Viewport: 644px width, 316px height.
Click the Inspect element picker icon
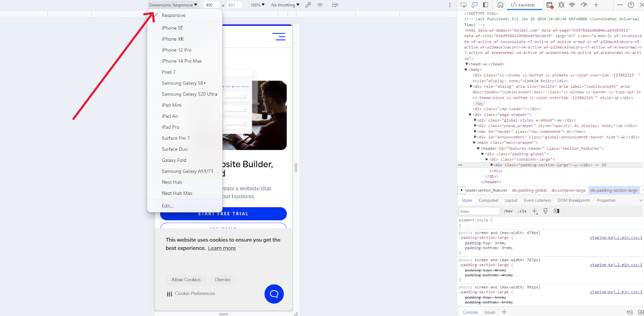pos(464,5)
